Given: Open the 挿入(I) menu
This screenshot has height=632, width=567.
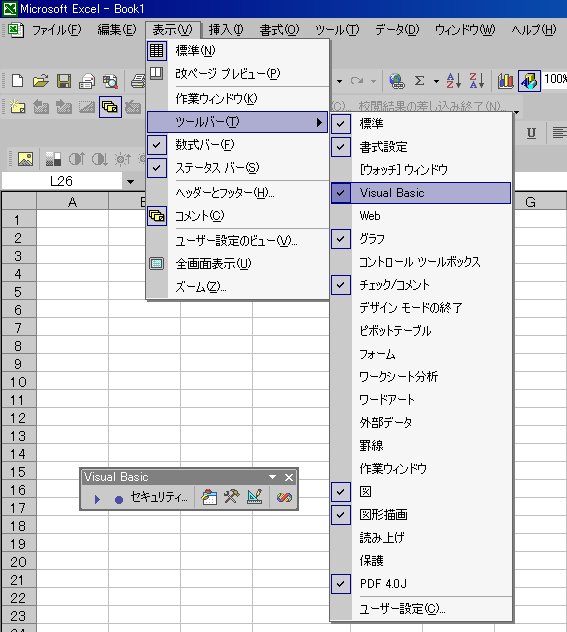Looking at the screenshot, I should 226,30.
